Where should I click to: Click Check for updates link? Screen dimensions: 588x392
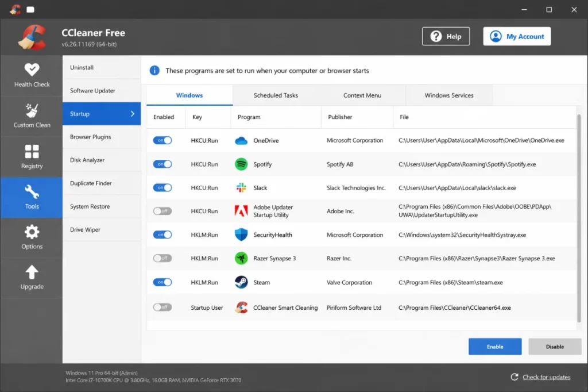547,378
